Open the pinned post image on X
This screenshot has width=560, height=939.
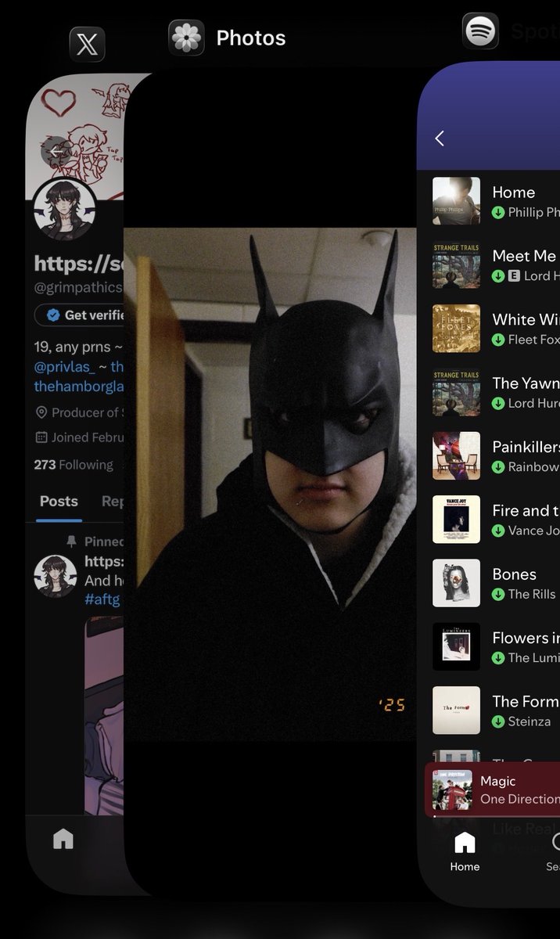[105, 716]
